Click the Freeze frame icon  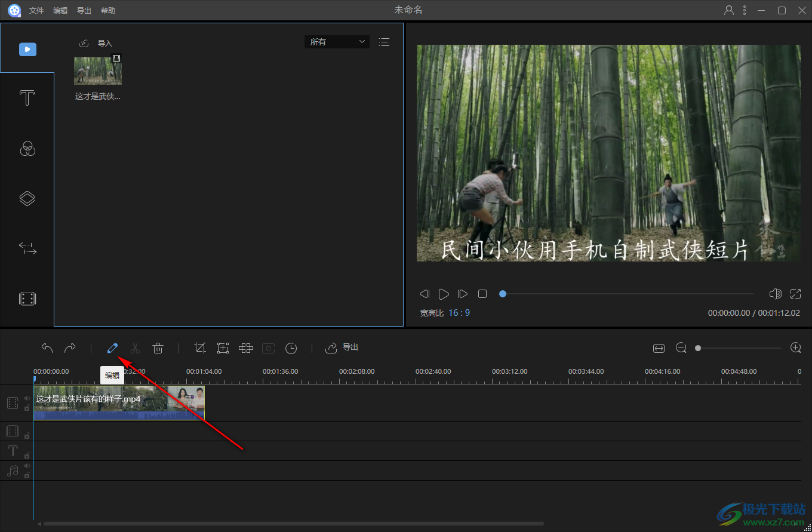[x=268, y=348]
